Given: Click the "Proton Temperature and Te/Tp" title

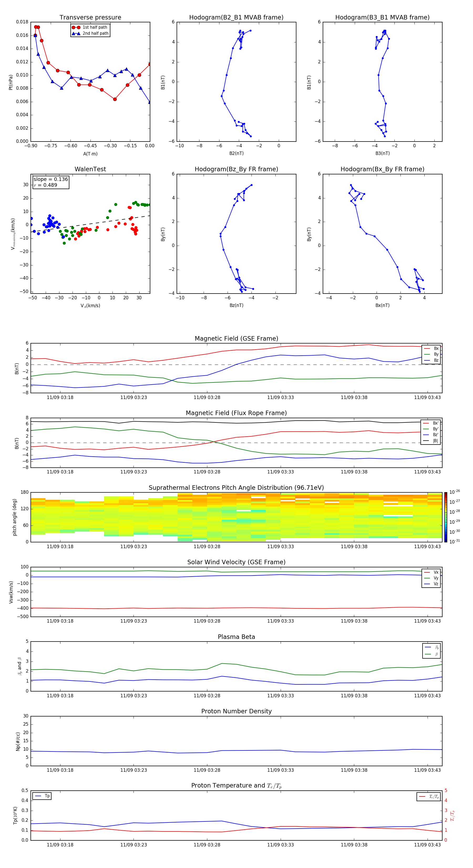Looking at the screenshot, I should tap(236, 786).
